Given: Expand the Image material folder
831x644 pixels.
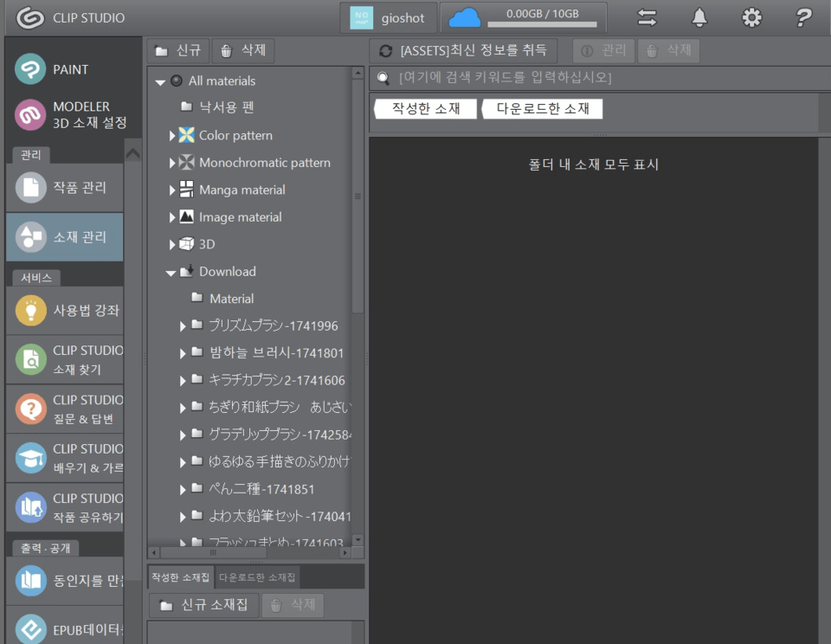Looking at the screenshot, I should point(171,217).
